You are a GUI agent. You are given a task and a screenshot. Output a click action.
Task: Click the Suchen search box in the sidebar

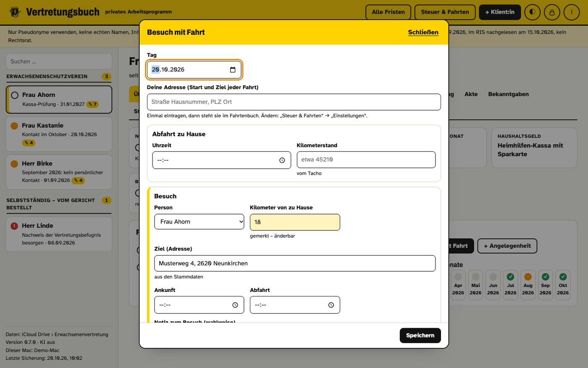click(59, 61)
